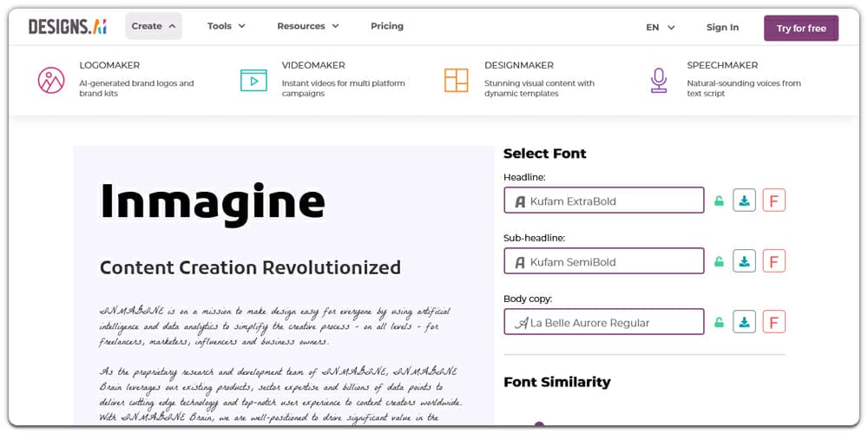The width and height of the screenshot is (868, 434).
Task: Click the Speechmaker microphone icon
Action: tap(659, 80)
